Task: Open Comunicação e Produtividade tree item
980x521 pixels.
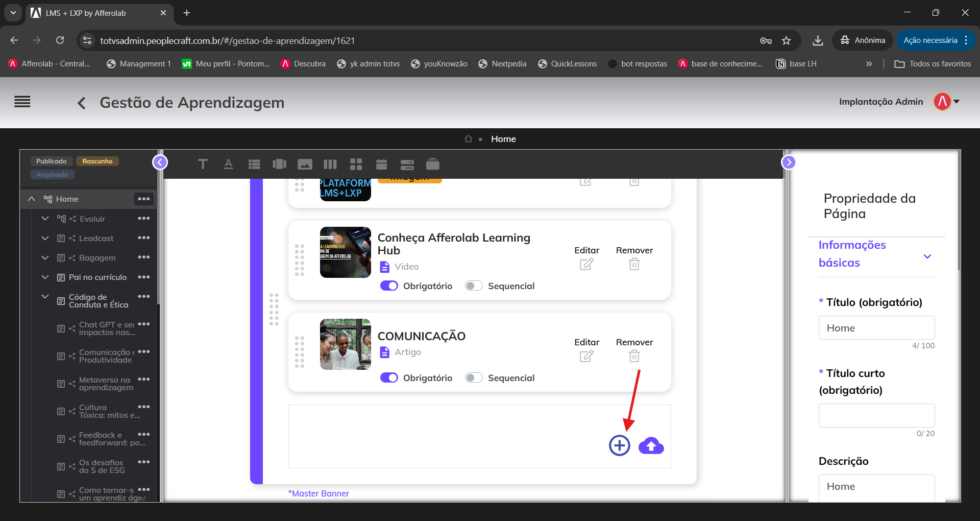Action: pyautogui.click(x=107, y=356)
